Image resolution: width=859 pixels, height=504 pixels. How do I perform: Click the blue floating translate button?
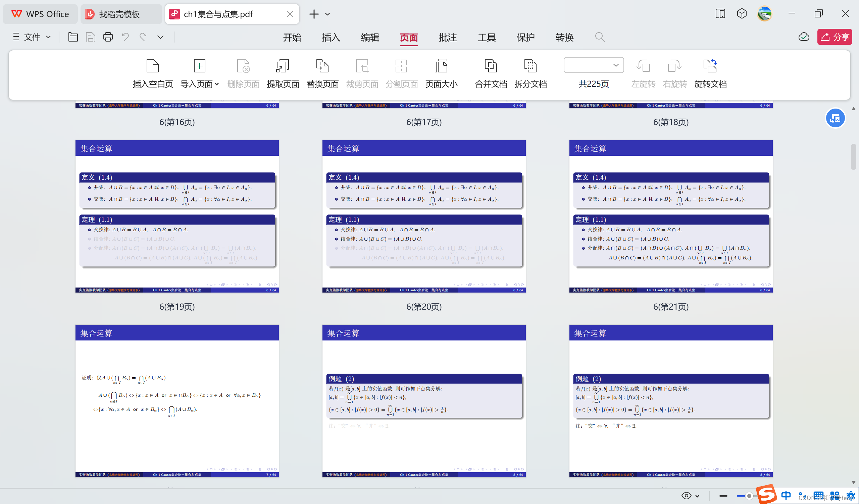coord(835,119)
